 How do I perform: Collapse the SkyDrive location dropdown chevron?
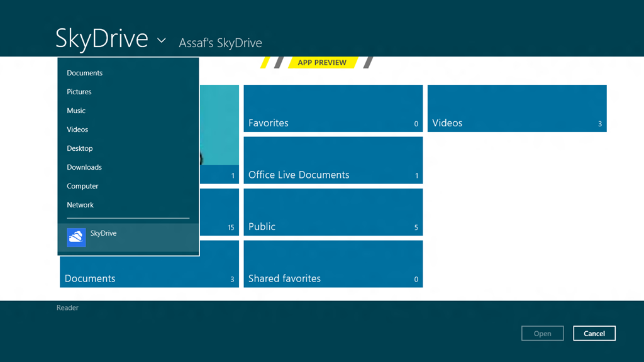pos(162,40)
